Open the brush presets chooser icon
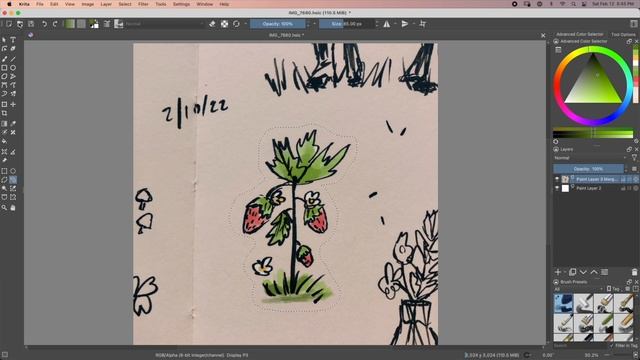 (x=118, y=24)
